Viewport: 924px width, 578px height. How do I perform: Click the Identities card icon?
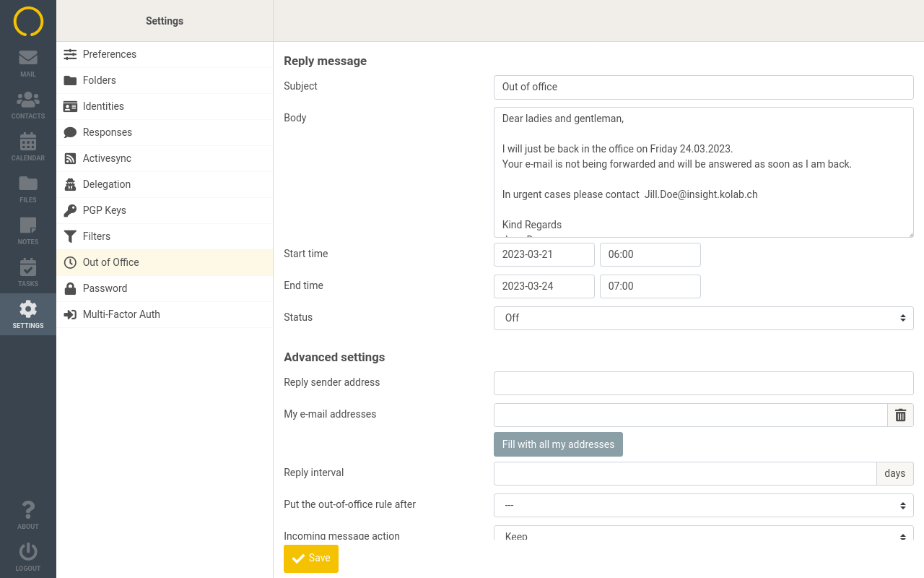pos(70,106)
